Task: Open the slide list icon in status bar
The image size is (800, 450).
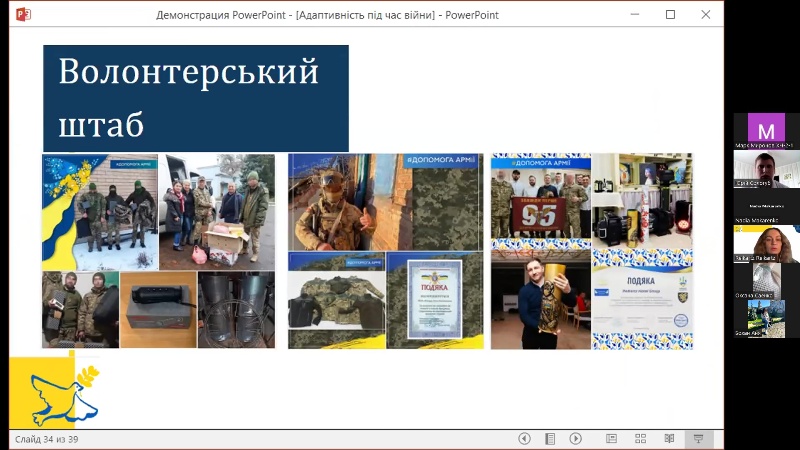Action: [x=549, y=439]
